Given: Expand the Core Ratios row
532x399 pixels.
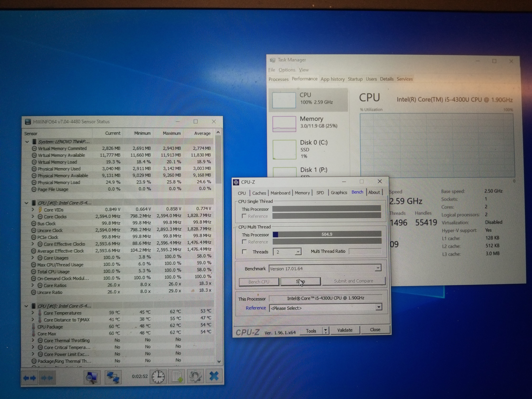Looking at the screenshot, I should [33, 285].
